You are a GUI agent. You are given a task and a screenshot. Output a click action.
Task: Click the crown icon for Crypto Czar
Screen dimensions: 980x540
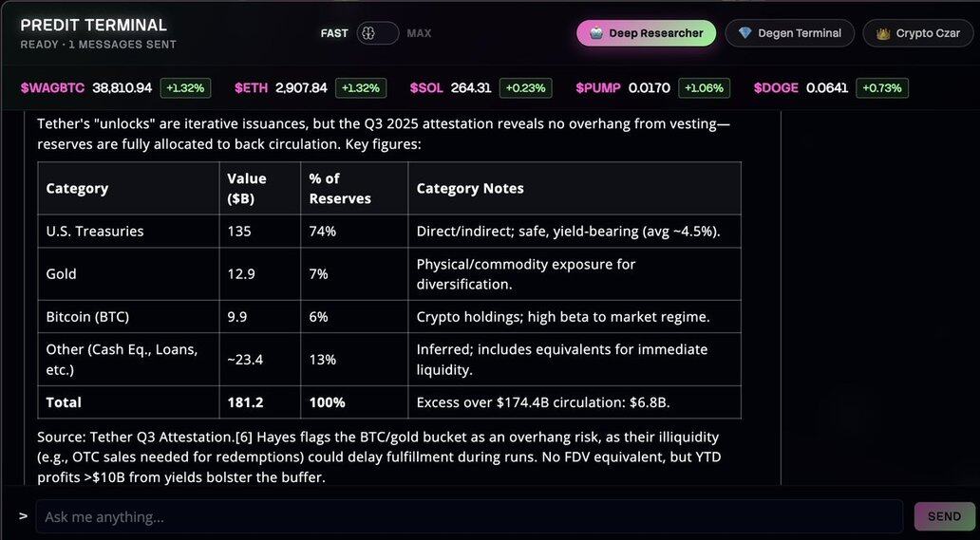click(x=882, y=33)
